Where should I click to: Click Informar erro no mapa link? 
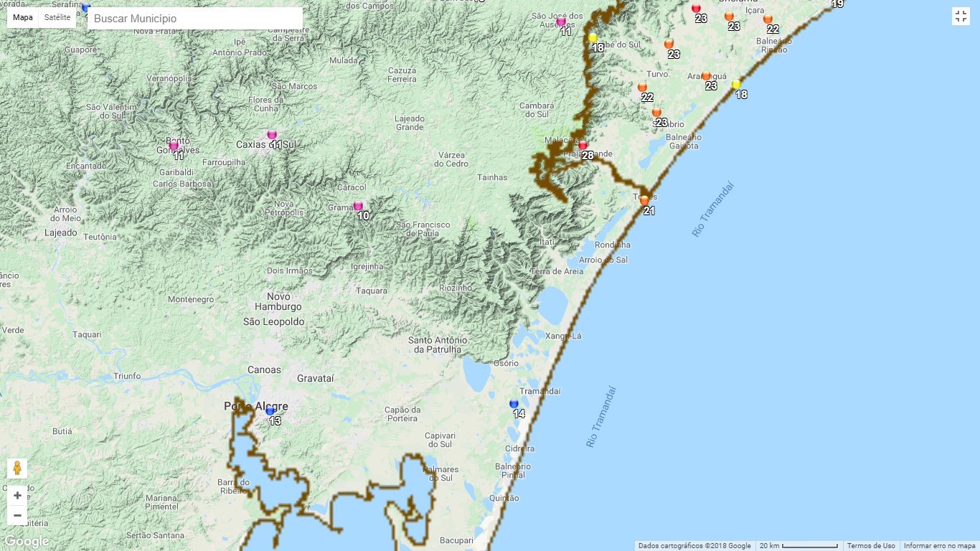point(939,546)
